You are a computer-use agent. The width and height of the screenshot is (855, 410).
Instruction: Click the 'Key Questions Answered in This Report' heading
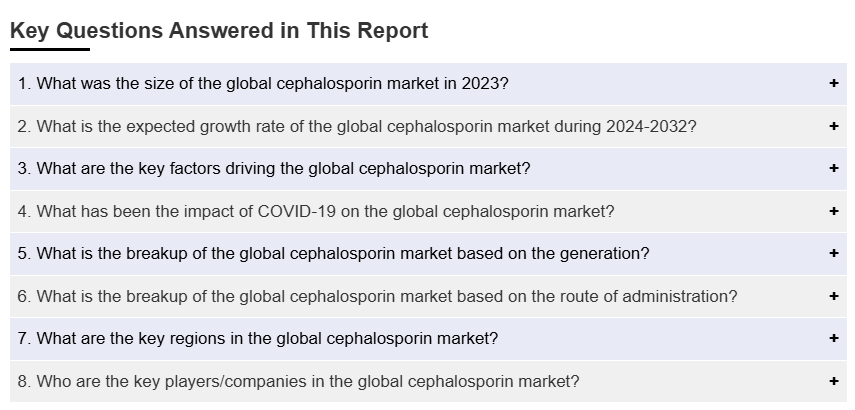(219, 31)
